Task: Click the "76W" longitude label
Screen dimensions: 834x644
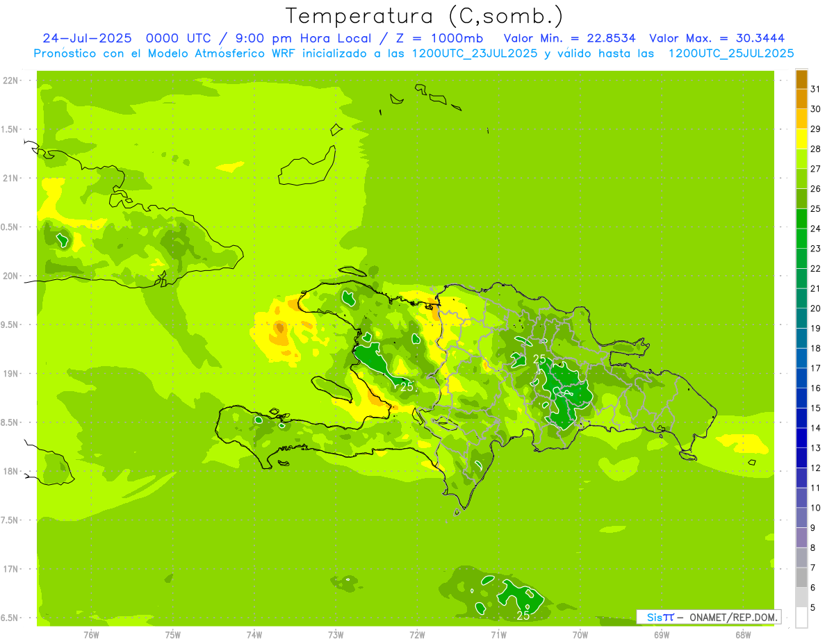Action: coord(91,635)
